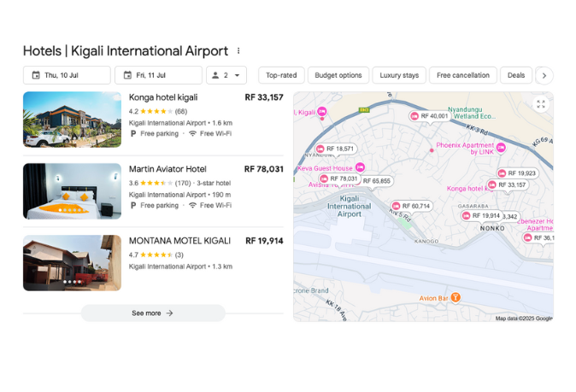Open the Fri, 11 Jul check-out date picker
Screen dimensions: 576x392
[158, 75]
